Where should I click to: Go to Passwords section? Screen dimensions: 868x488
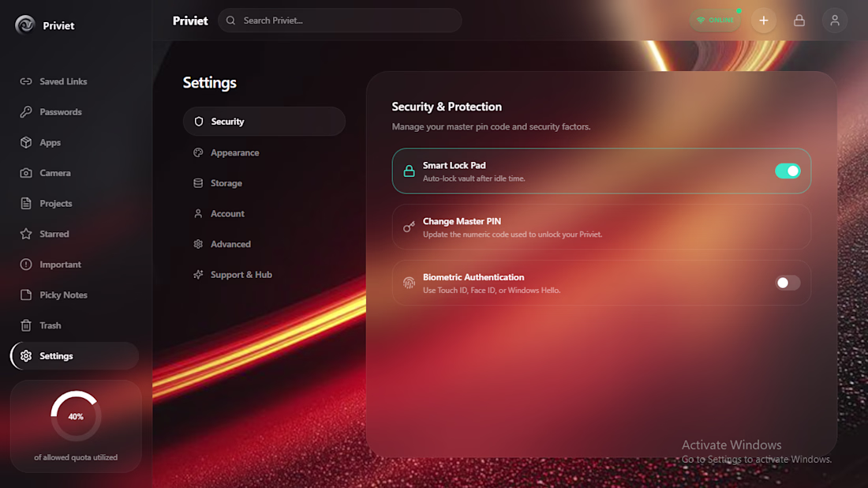(x=74, y=112)
